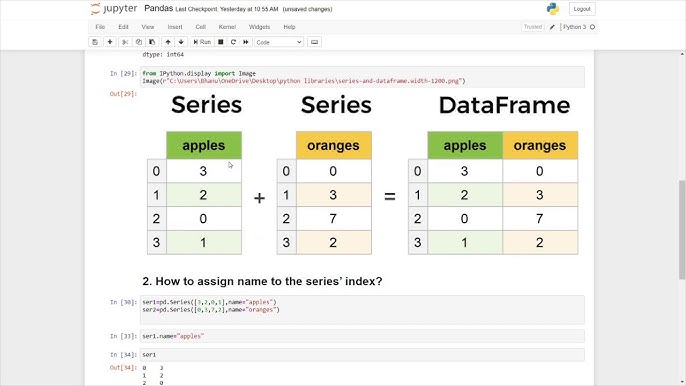Viewport: 686px width, 386px height.
Task: Paste cells below icon
Action: [x=152, y=42]
